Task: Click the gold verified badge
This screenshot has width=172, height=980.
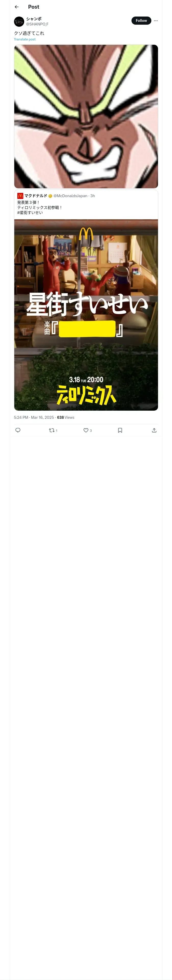Action: [50, 196]
